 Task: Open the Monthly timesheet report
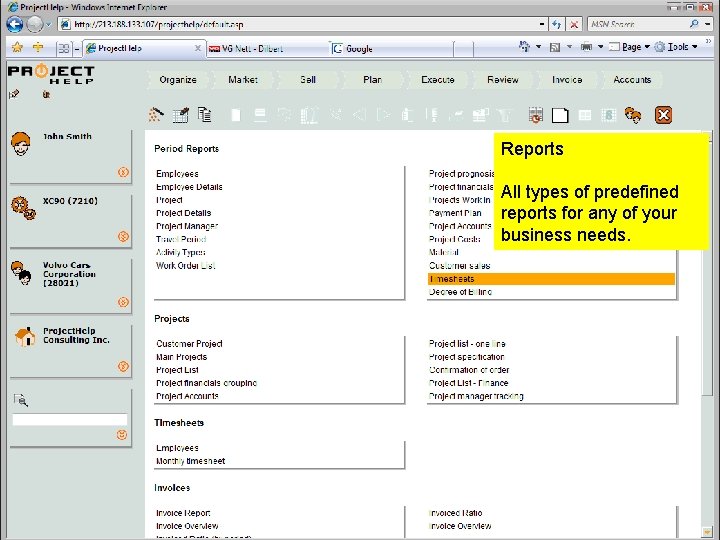191,461
